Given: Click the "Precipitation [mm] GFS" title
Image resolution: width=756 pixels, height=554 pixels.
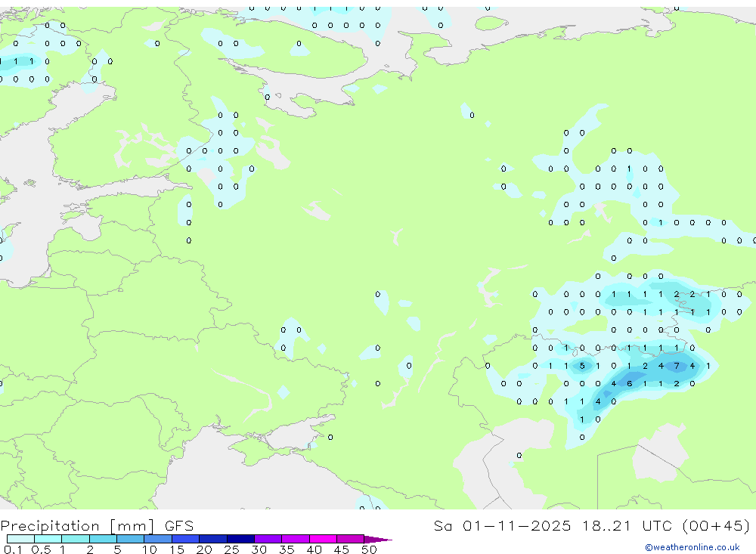Looking at the screenshot, I should 97,526.
